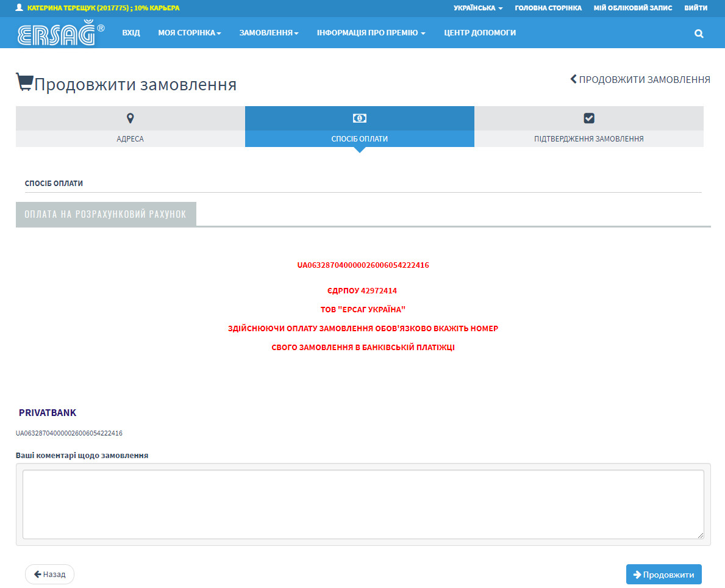This screenshot has width=725, height=588.
Task: Click the user profile icon
Action: tap(19, 8)
